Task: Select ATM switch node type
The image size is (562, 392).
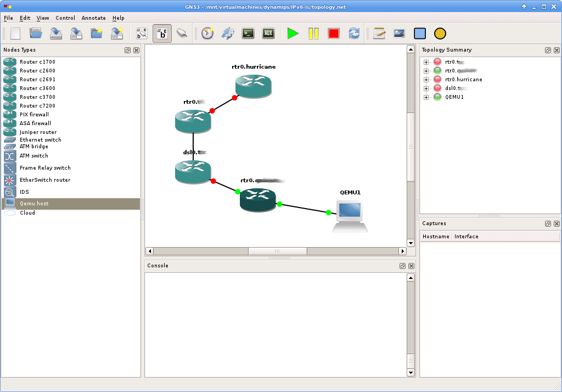Action: coord(71,156)
